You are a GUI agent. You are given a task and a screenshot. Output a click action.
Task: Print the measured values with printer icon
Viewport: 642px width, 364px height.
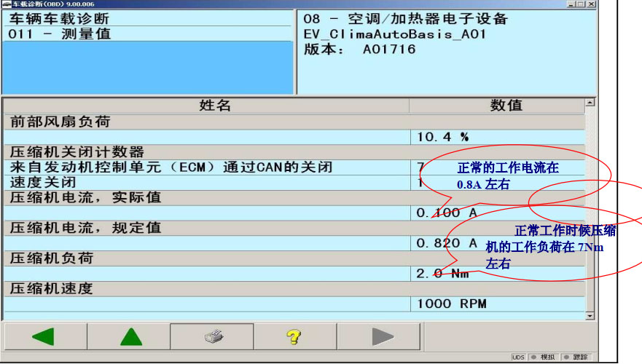[x=212, y=336]
